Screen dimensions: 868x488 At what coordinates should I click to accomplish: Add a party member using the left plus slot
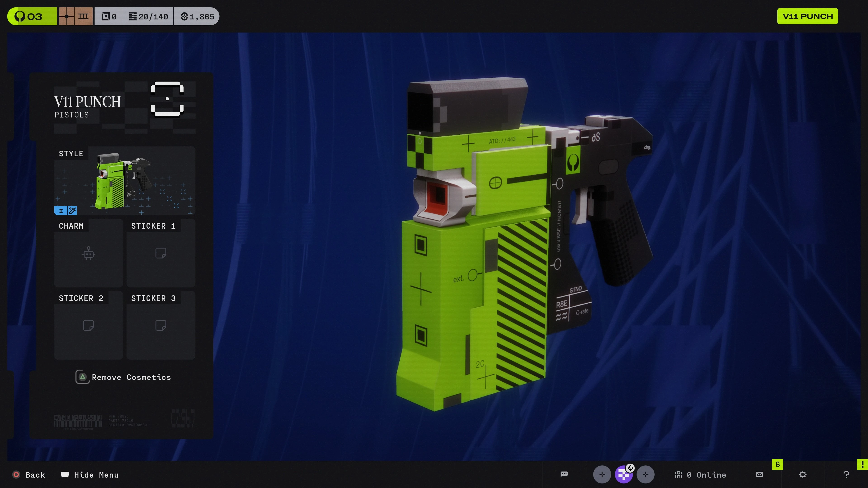[602, 474]
